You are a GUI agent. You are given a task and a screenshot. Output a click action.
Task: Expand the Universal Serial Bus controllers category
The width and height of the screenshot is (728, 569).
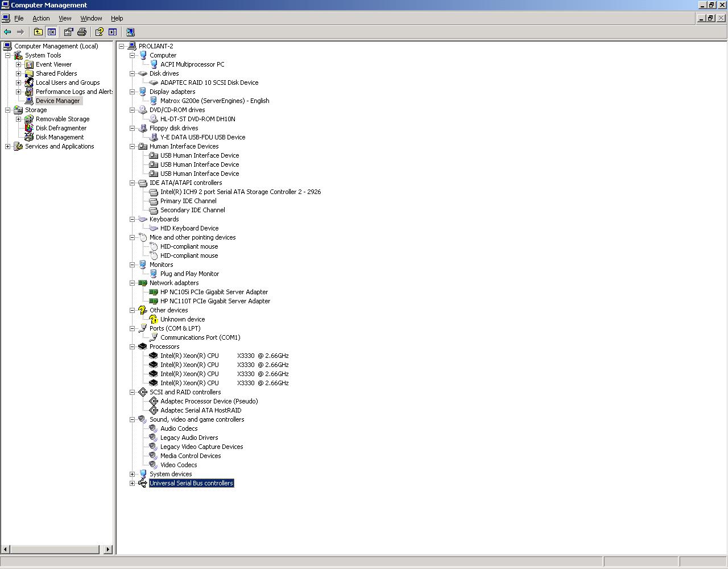(x=133, y=483)
